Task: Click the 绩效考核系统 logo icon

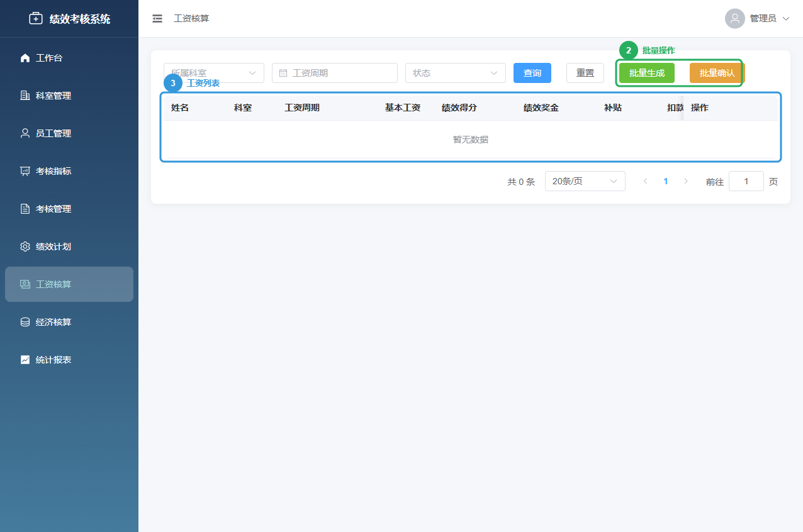Action: pyautogui.click(x=36, y=18)
